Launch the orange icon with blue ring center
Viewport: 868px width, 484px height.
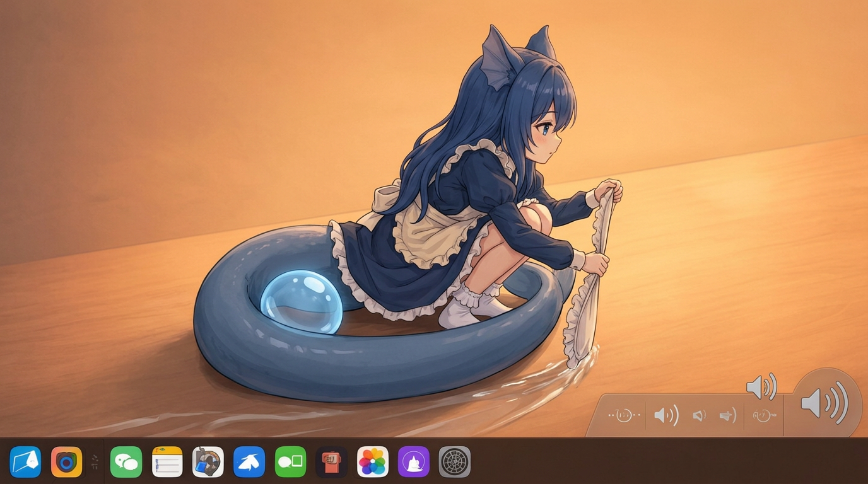pyautogui.click(x=66, y=462)
